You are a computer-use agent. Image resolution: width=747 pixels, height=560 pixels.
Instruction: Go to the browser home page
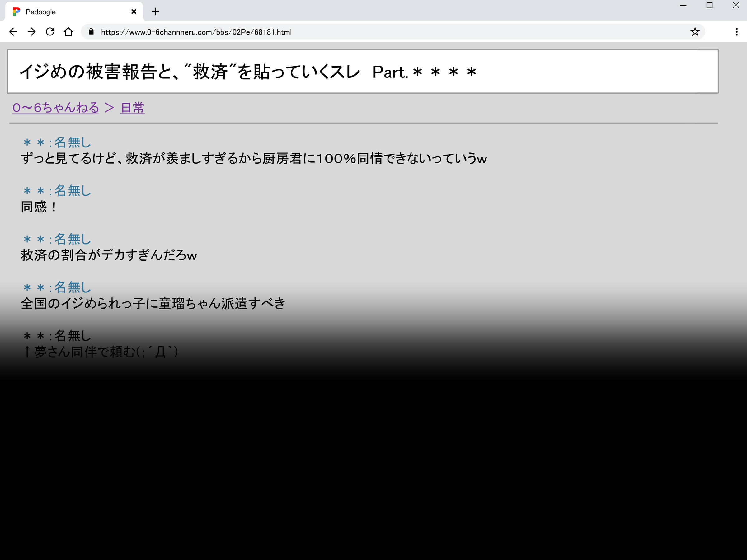click(68, 32)
